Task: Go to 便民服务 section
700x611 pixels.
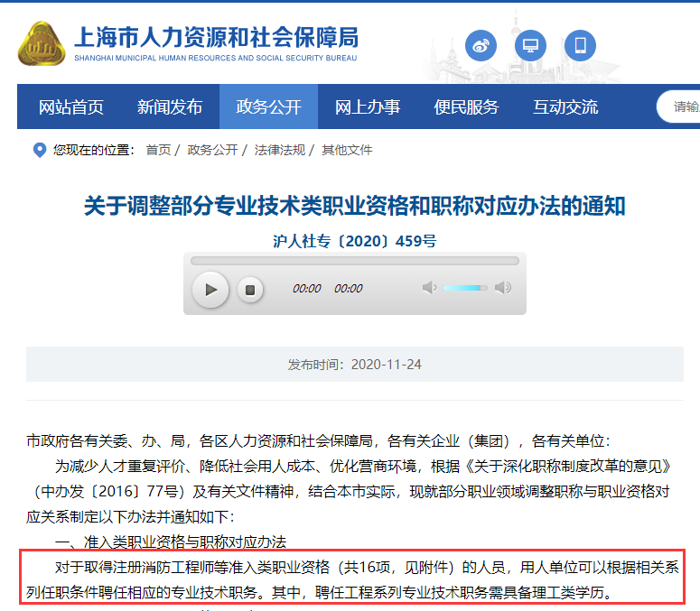Action: pos(466,107)
